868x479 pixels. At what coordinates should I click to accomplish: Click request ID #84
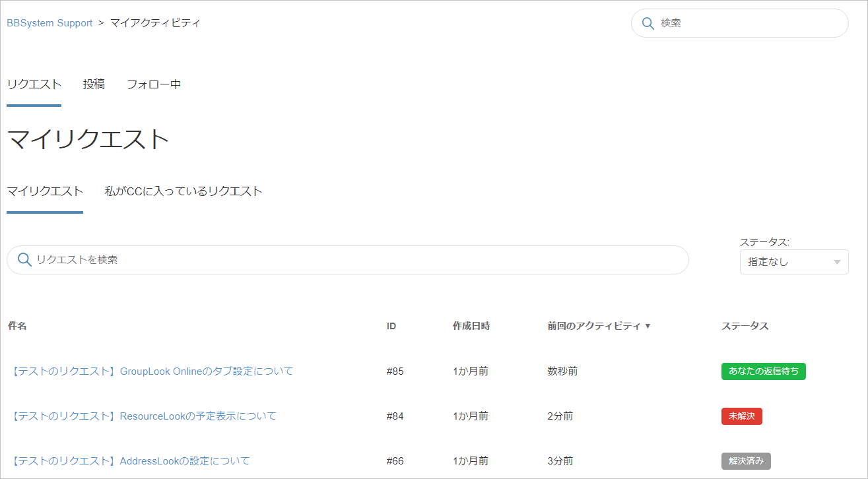click(x=395, y=416)
